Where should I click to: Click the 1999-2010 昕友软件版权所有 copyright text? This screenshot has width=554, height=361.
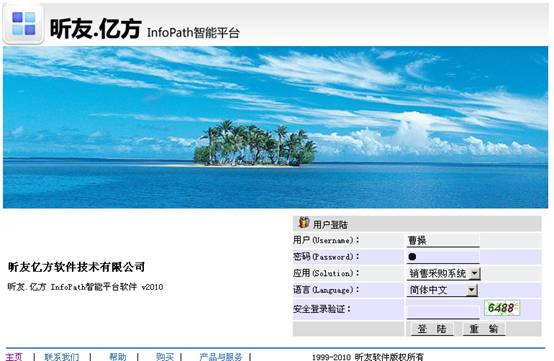pyautogui.click(x=367, y=357)
